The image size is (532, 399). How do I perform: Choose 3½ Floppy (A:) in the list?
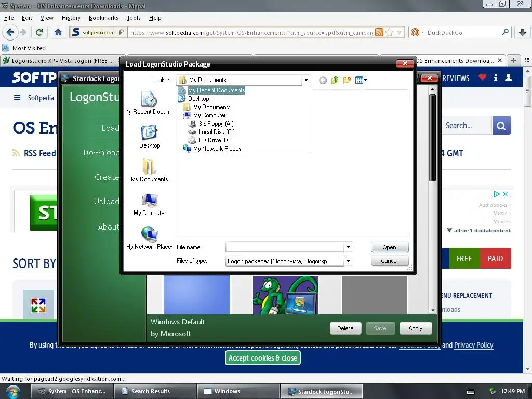click(216, 124)
